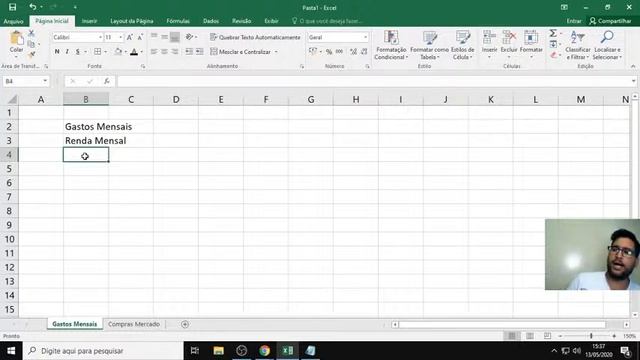Viewport: 640px width, 360px height.
Task: Click the Cut scissors icon
Action: 31,33
